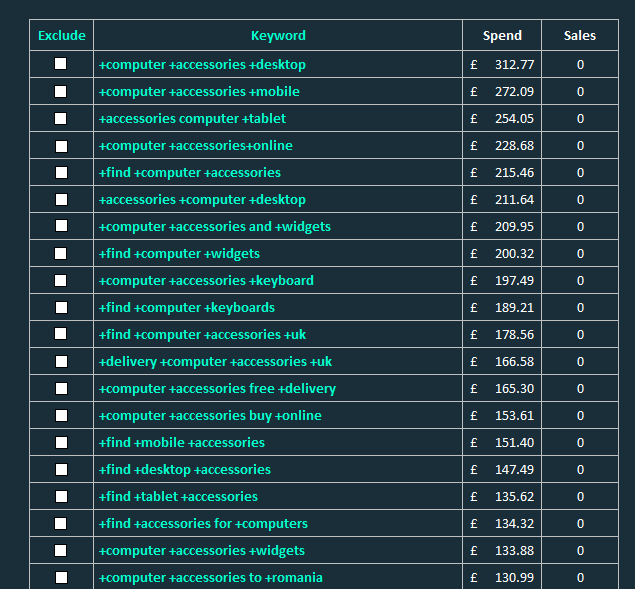This screenshot has width=635, height=589.
Task: Click the Spend column header
Action: (502, 35)
